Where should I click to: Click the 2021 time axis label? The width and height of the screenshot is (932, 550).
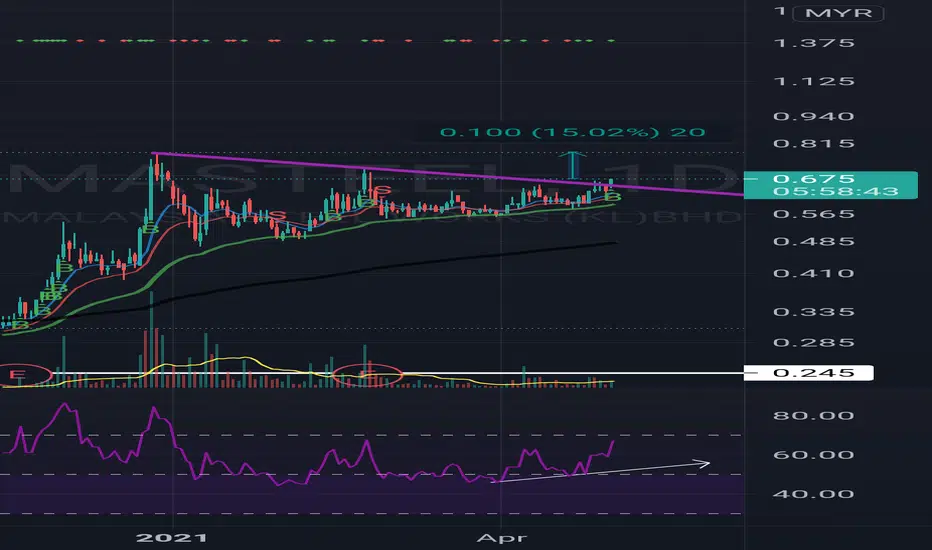tap(172, 538)
